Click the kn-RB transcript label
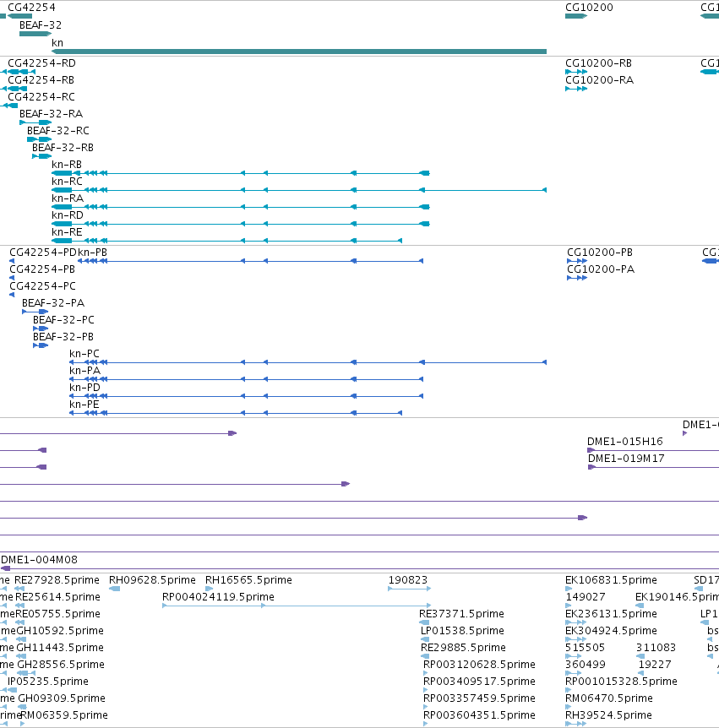 pos(67,165)
